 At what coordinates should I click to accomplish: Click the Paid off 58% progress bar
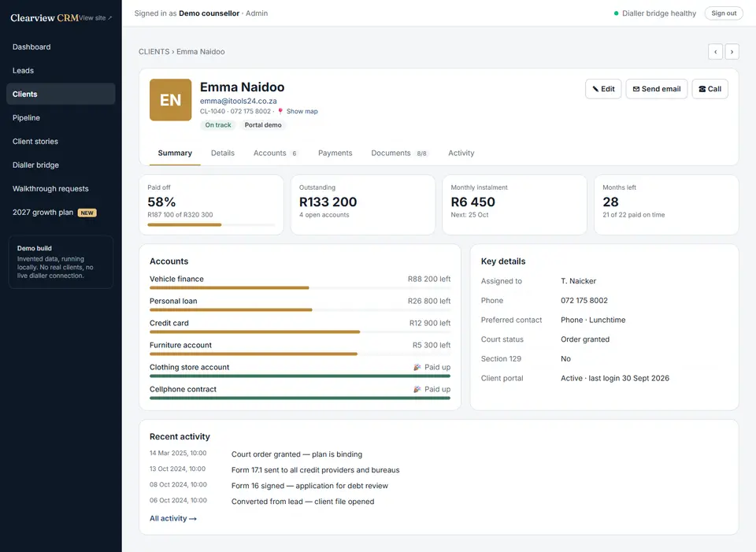(x=211, y=224)
